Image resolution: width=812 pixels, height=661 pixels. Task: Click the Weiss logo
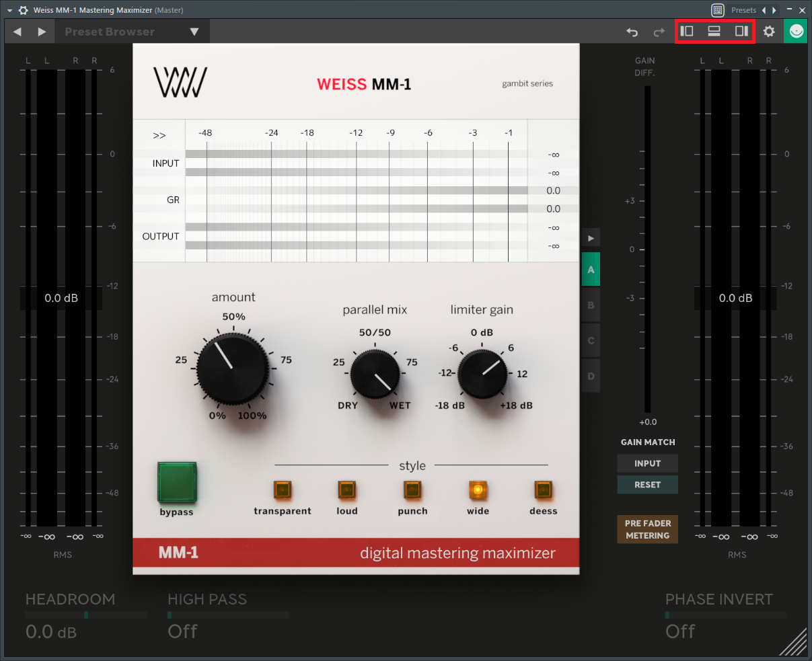pos(180,82)
